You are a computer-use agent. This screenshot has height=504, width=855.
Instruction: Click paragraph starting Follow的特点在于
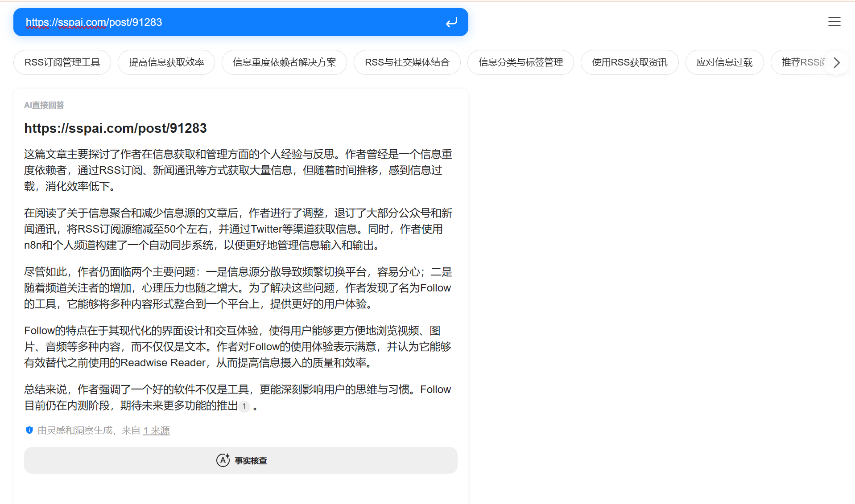(238, 347)
